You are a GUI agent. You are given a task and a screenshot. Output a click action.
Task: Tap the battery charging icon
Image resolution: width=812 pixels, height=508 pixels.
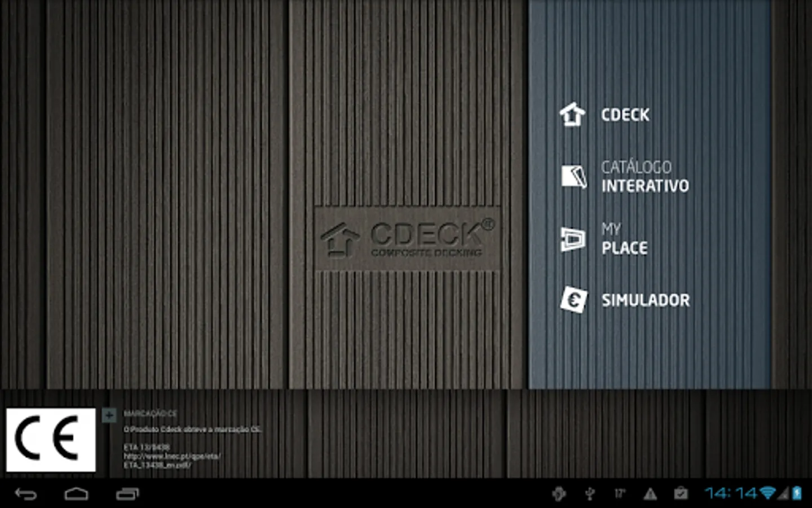[797, 493]
